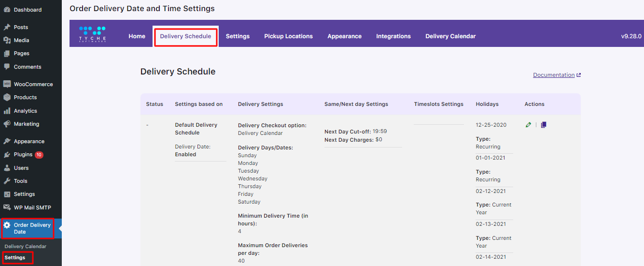Click the Marketing megaphone icon
The height and width of the screenshot is (266, 644).
7,124
